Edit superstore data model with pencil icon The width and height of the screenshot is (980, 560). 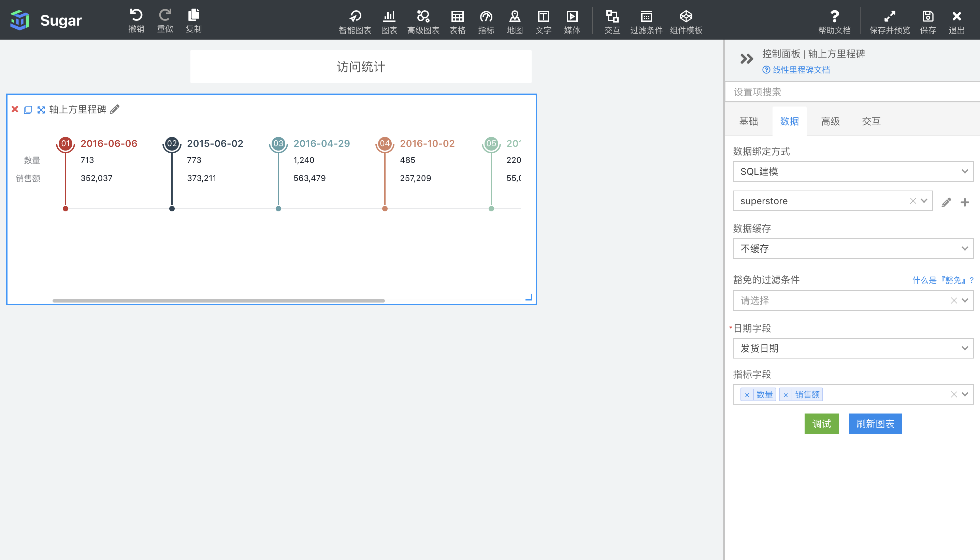[946, 202]
